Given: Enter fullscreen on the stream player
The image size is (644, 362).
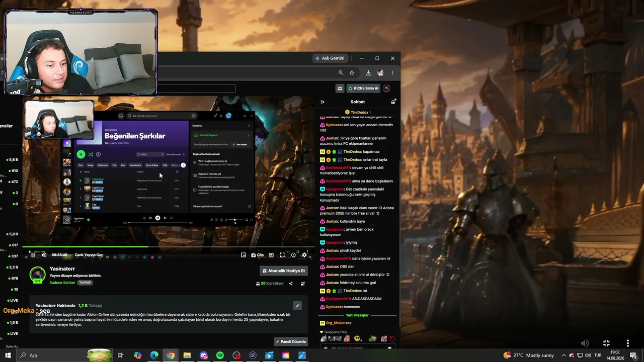Looking at the screenshot, I should 282,255.
